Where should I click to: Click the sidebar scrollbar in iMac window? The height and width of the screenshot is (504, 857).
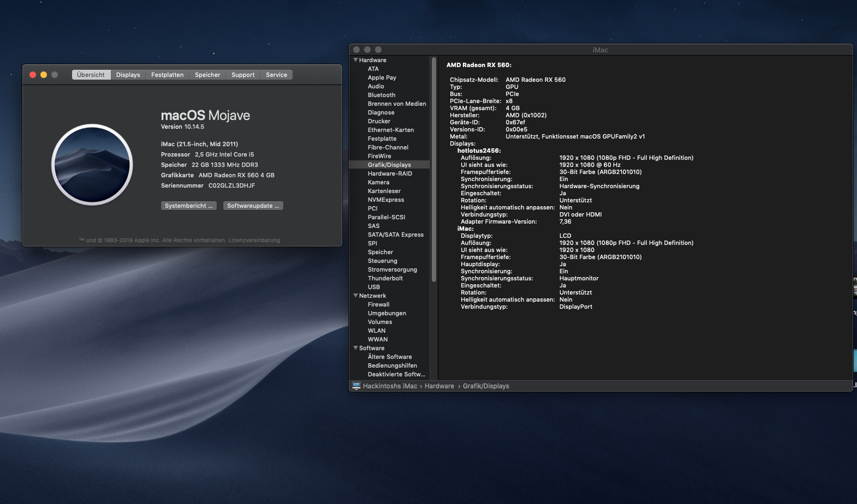[434, 169]
